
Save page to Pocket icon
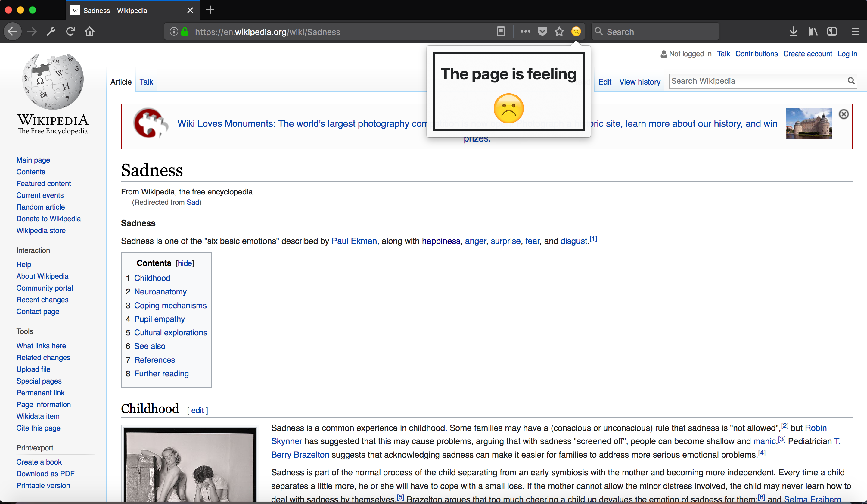tap(542, 32)
